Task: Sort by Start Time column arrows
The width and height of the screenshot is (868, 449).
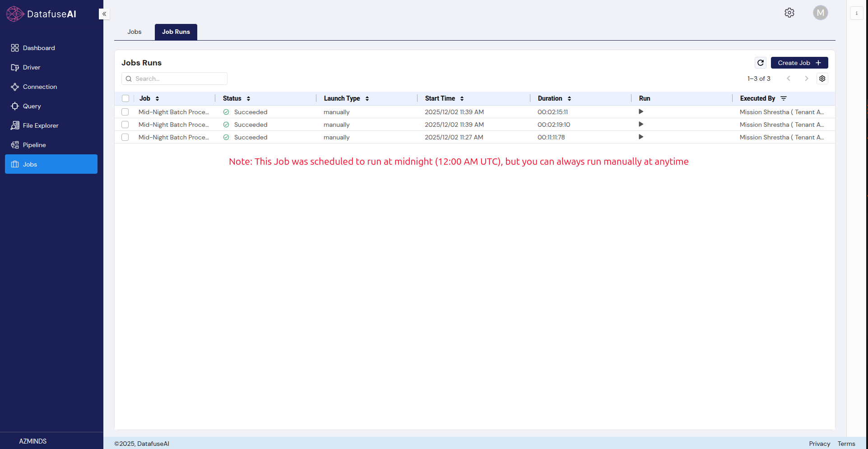Action: [x=462, y=98]
